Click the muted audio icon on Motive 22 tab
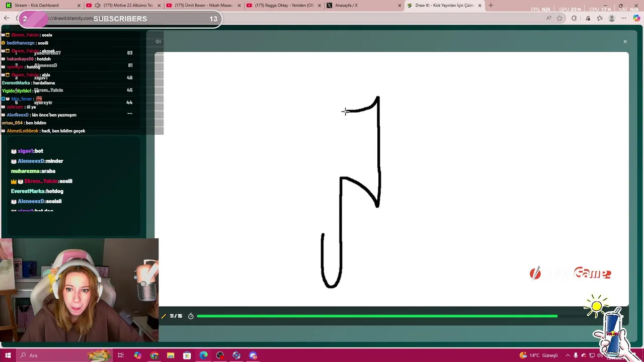This screenshot has width=644, height=362. tap(98, 6)
